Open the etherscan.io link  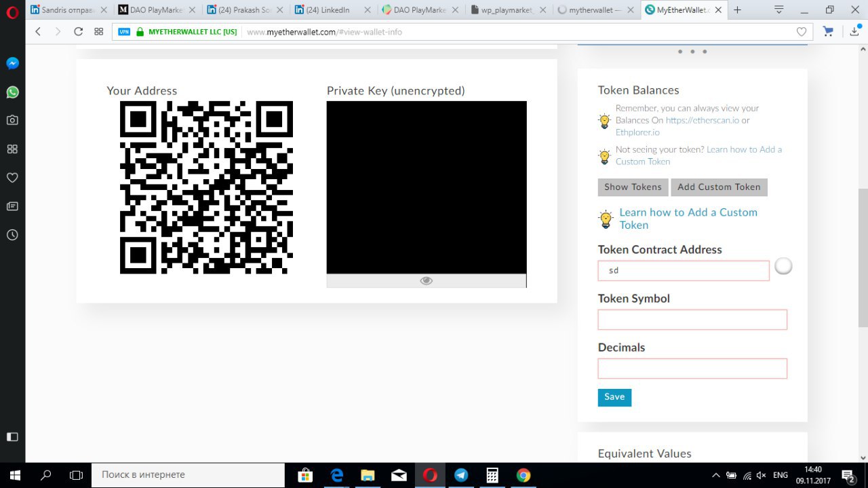(x=702, y=120)
